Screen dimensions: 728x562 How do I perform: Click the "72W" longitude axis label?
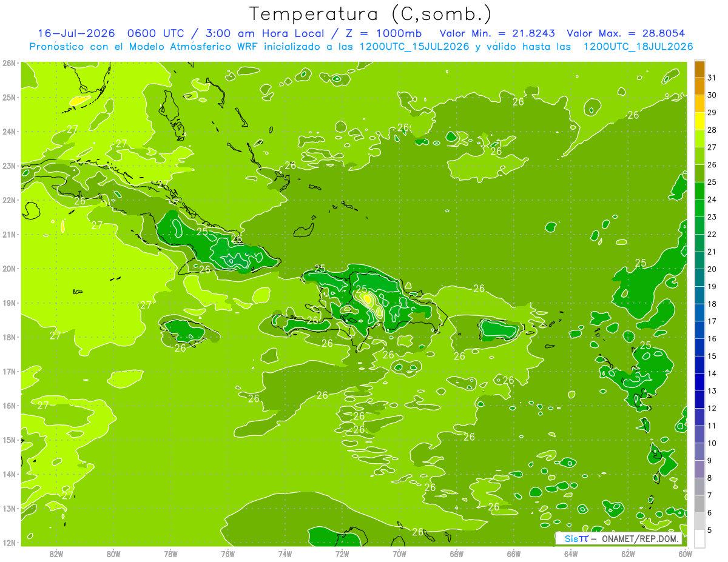342,554
